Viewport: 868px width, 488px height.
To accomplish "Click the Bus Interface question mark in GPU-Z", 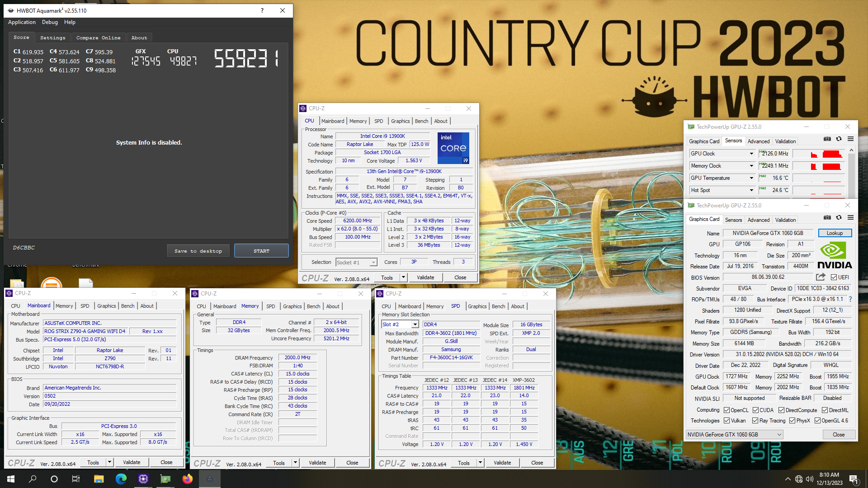I will coord(850,299).
